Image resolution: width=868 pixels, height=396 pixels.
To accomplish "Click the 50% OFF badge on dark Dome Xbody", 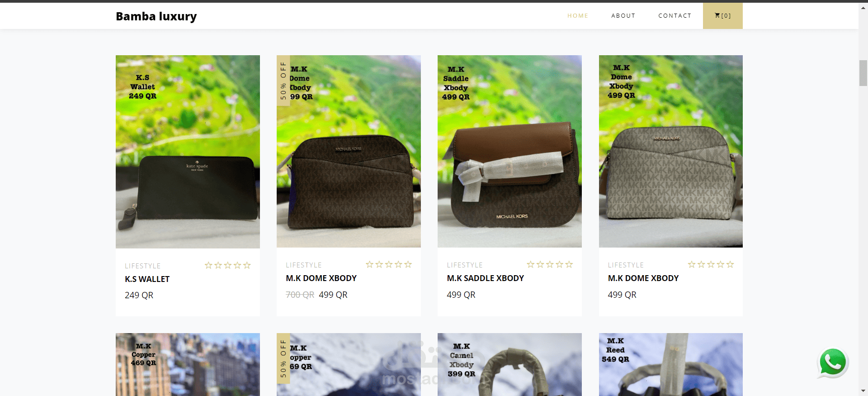I will click(283, 81).
